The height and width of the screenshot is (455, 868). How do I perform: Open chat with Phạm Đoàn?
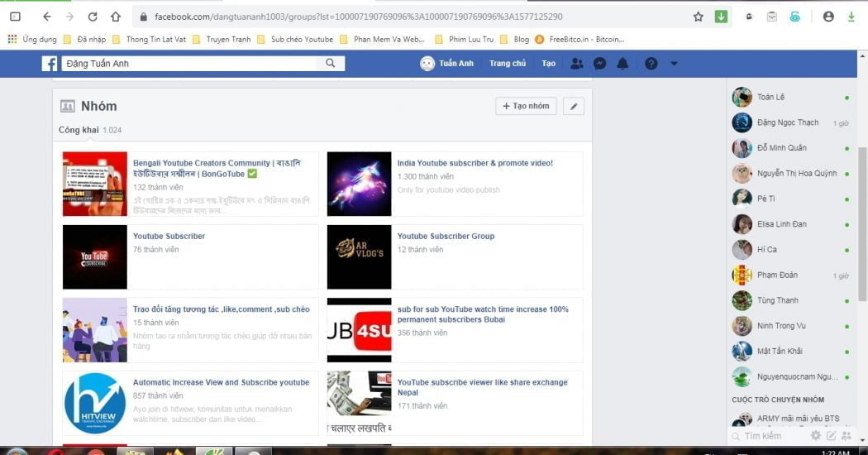click(791, 275)
